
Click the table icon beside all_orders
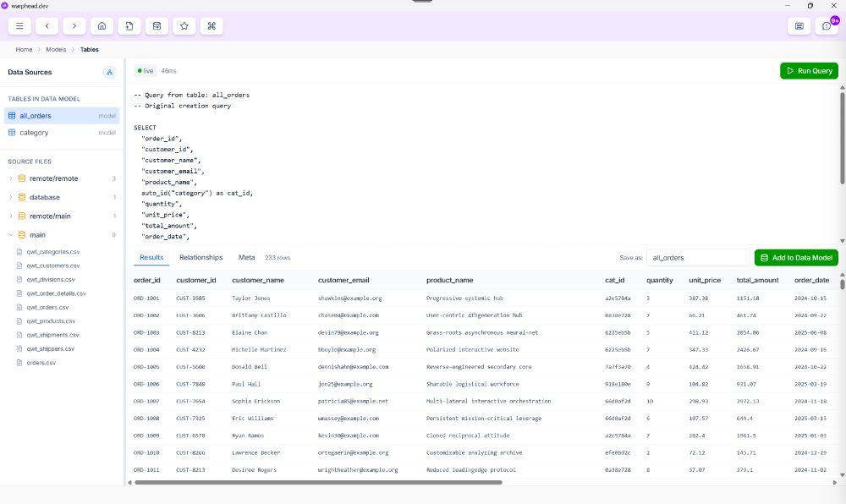(12, 115)
